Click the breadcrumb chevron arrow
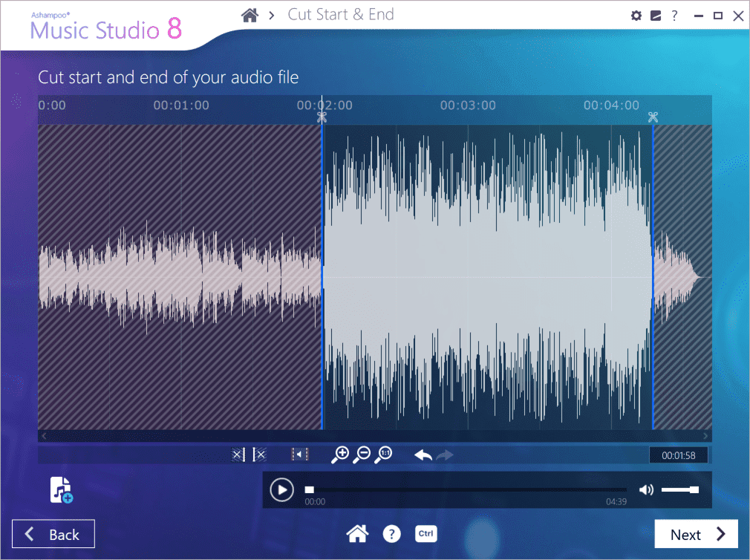The image size is (750, 560). pos(272,16)
